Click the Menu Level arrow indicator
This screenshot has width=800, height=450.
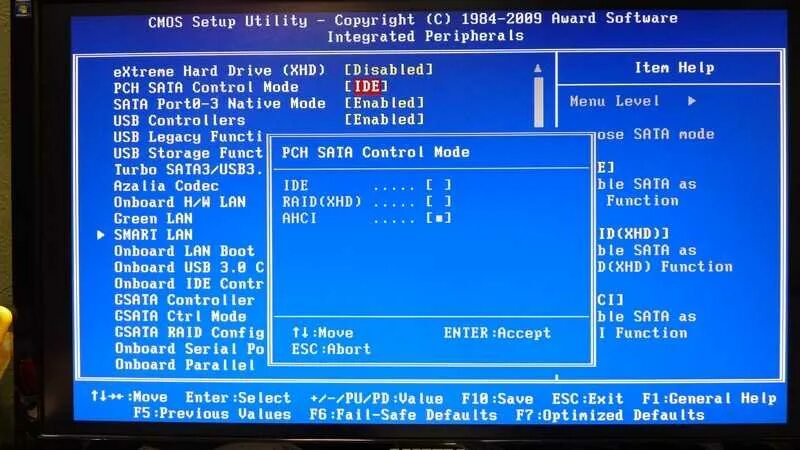[x=691, y=101]
